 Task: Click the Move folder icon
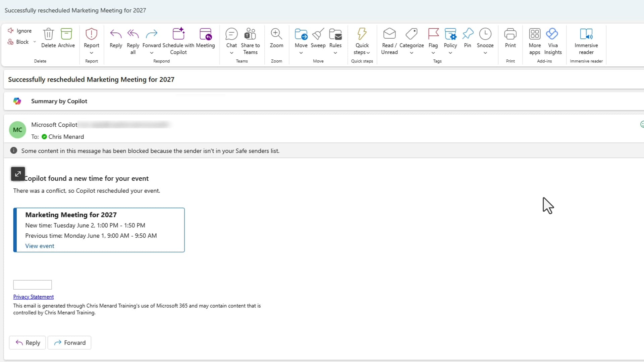point(301,34)
